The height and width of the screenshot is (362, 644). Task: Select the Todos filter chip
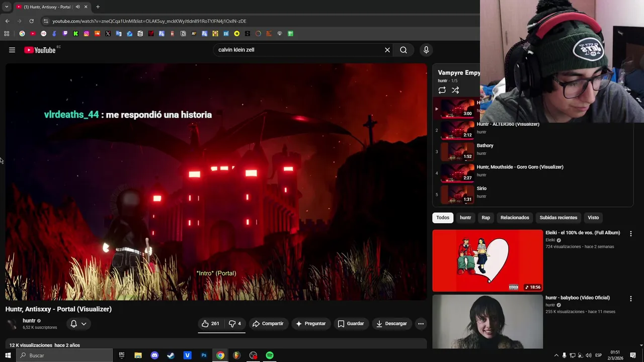click(x=443, y=218)
